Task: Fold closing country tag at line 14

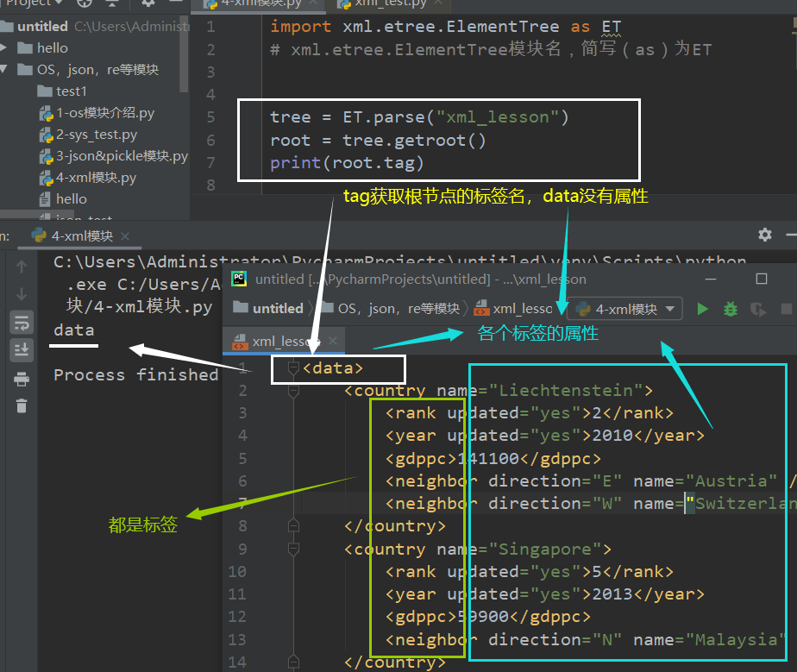Action: [x=293, y=662]
